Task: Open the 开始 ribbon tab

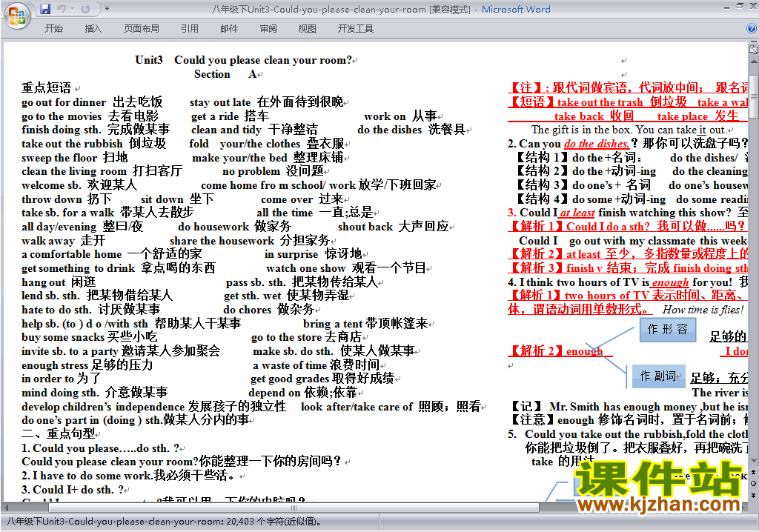Action: tap(53, 29)
